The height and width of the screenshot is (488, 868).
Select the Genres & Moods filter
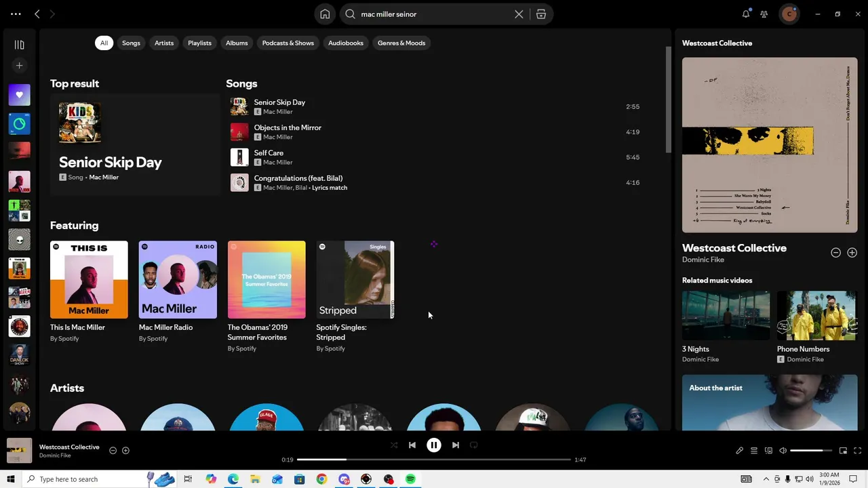point(401,43)
